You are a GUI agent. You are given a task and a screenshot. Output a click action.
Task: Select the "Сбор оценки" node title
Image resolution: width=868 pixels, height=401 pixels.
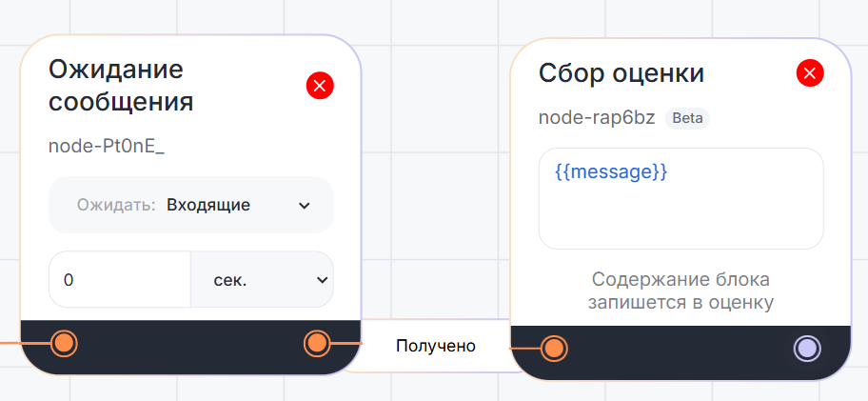coord(621,73)
